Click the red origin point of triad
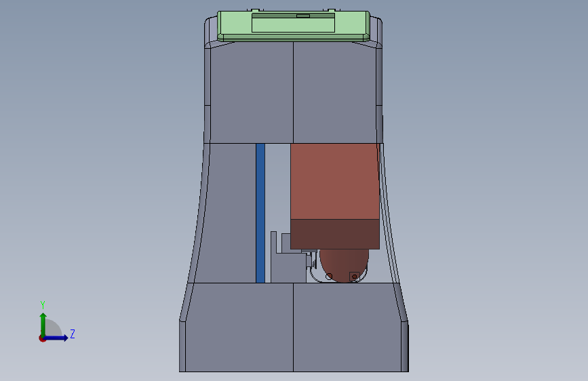Image resolution: width=588 pixels, height=381 pixels. pos(42,338)
